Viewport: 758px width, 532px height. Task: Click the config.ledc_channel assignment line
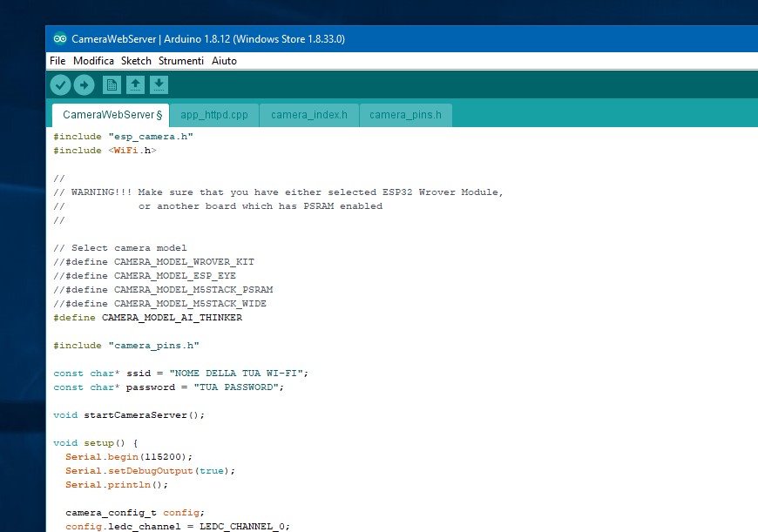click(178, 526)
